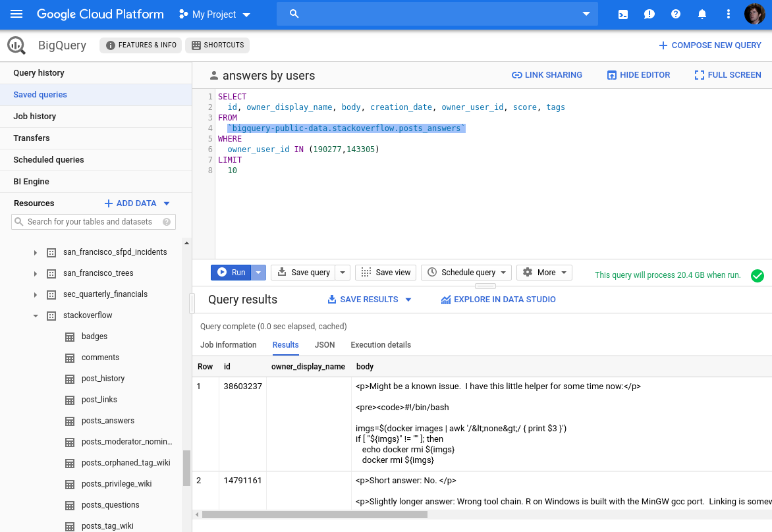Open the user account avatar
This screenshot has width=772, height=532.
click(x=754, y=14)
